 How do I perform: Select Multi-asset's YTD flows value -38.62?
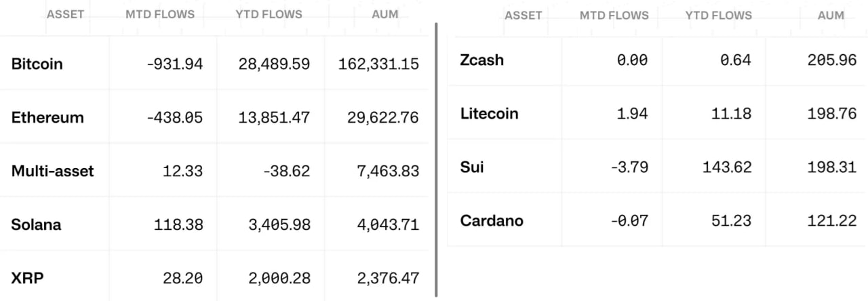287,171
